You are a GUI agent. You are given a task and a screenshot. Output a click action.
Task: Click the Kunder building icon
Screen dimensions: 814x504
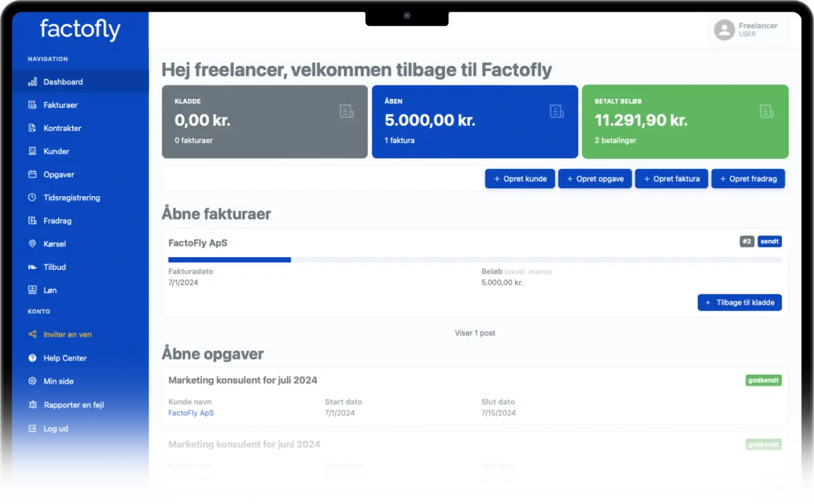32,151
